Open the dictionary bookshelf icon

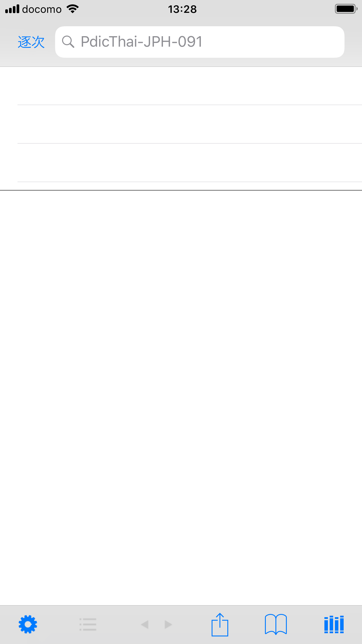334,624
